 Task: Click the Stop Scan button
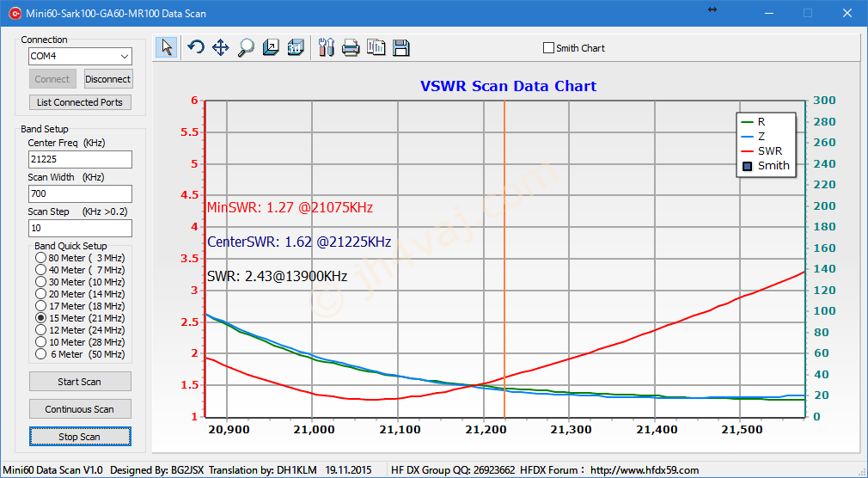(80, 437)
